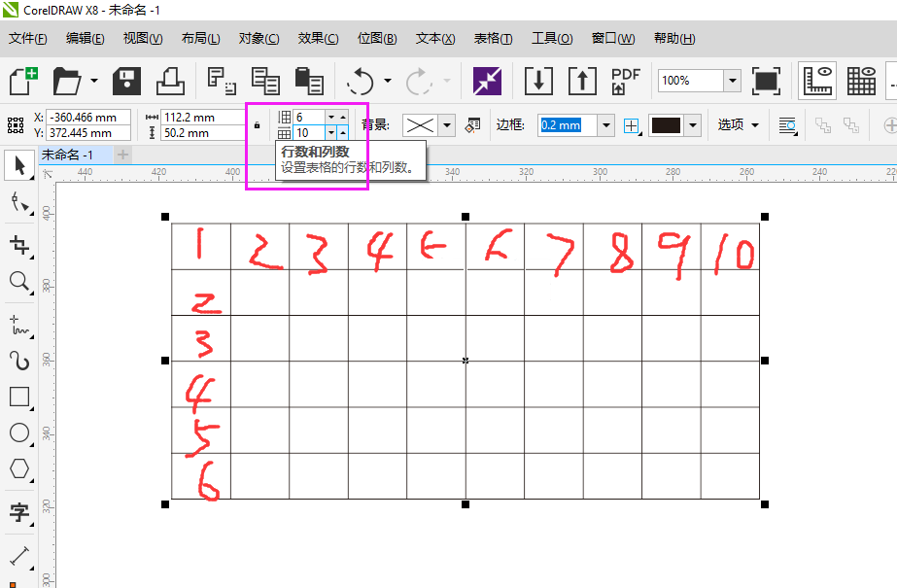
Task: Expand the undo history dropdown arrow
Action: 388,81
